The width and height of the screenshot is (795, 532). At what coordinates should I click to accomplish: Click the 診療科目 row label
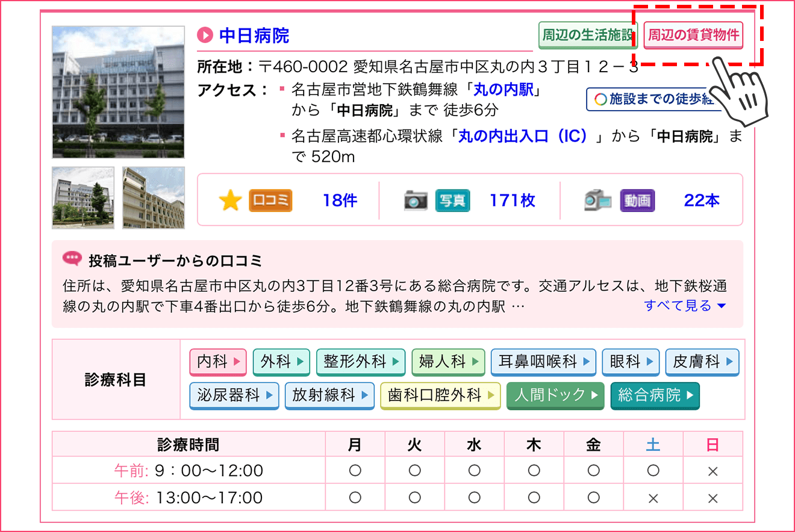point(116,380)
